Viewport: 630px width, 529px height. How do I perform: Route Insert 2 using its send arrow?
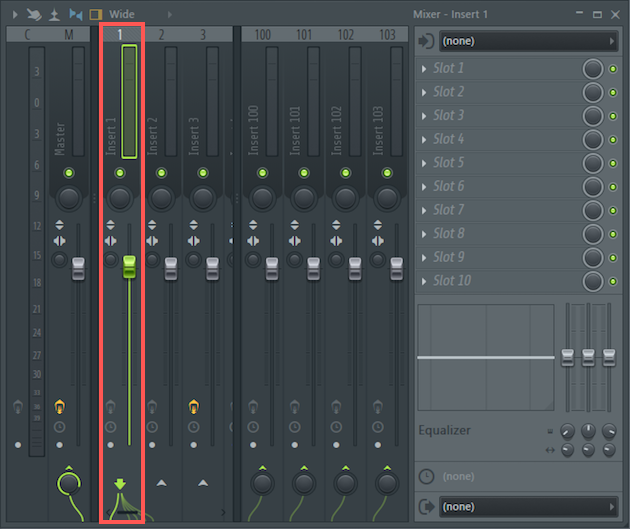point(162,482)
